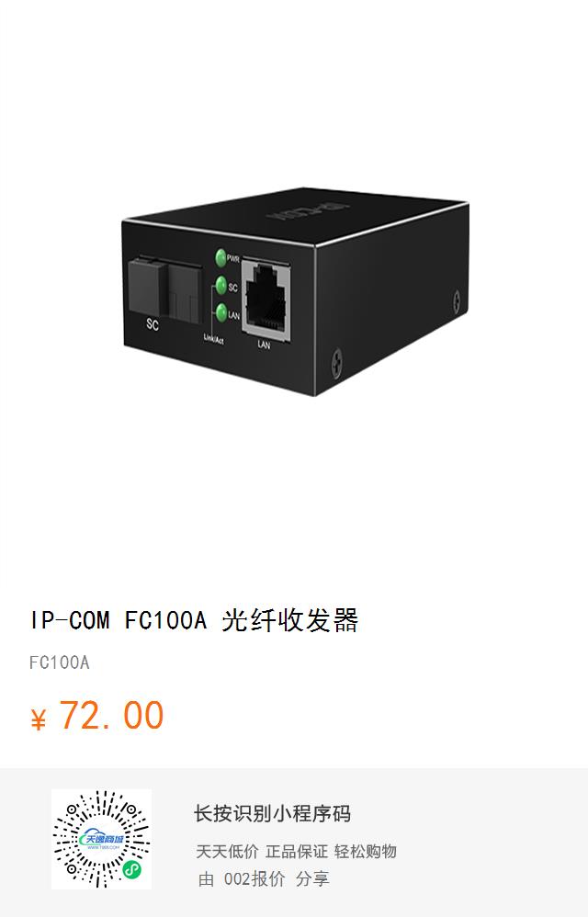
Task: Click the 天天低价 slogan text
Action: tap(227, 852)
